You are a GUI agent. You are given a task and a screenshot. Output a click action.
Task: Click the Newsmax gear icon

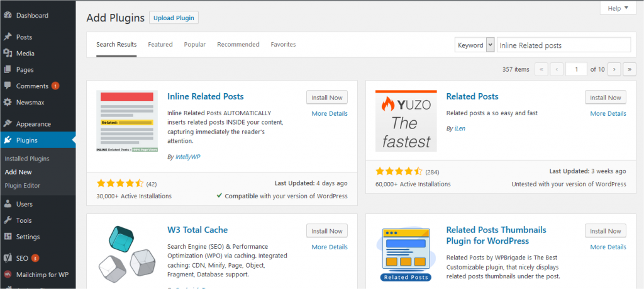(x=8, y=103)
